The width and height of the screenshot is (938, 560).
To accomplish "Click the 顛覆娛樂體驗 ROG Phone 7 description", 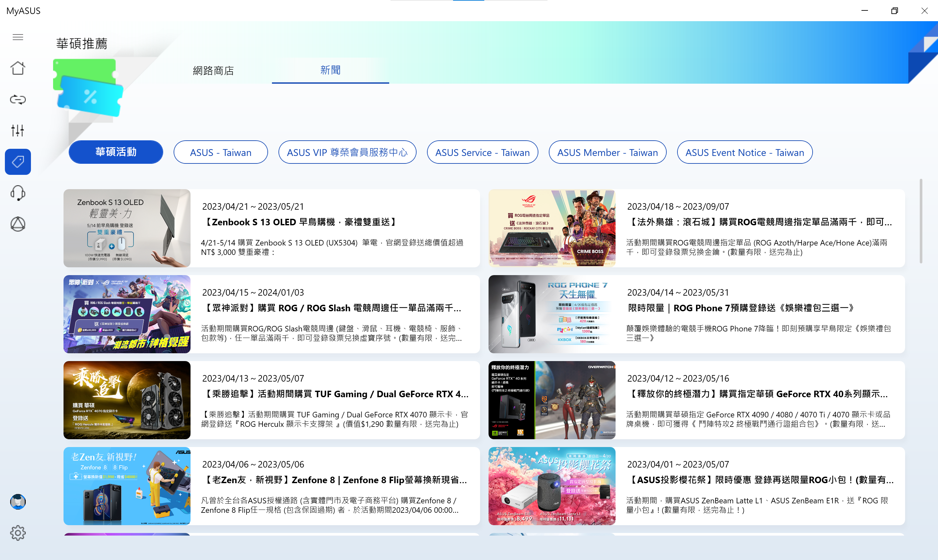I will click(758, 333).
